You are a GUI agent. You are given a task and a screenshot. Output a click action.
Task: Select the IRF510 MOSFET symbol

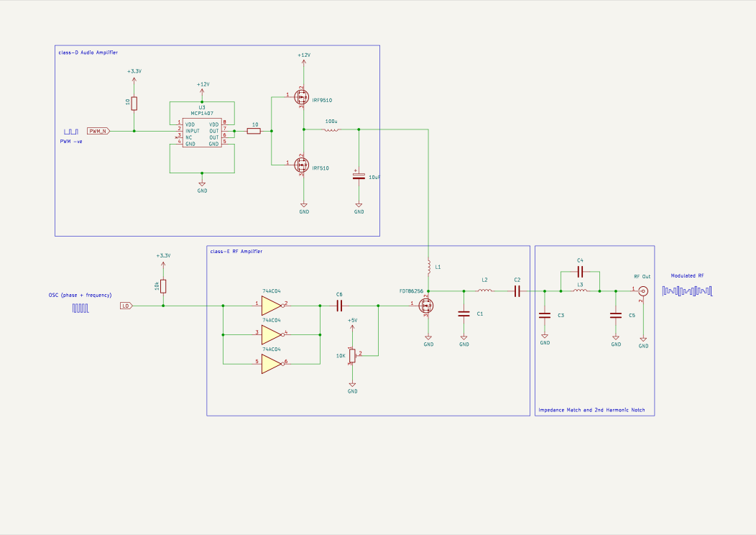click(302, 165)
